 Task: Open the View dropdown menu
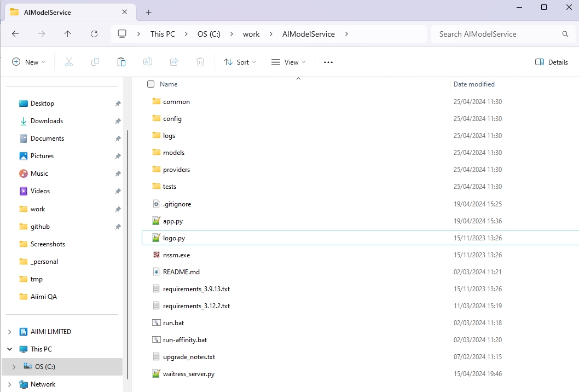[x=288, y=62]
